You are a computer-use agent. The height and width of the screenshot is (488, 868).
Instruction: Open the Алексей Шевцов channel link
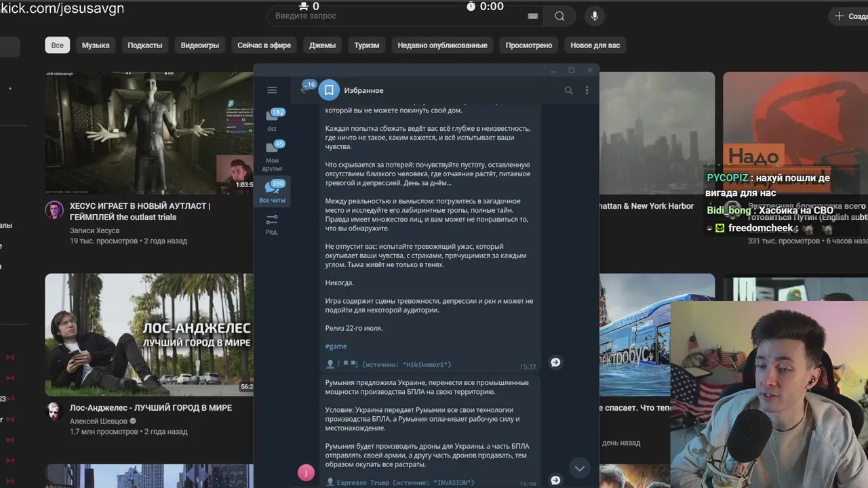point(98,421)
